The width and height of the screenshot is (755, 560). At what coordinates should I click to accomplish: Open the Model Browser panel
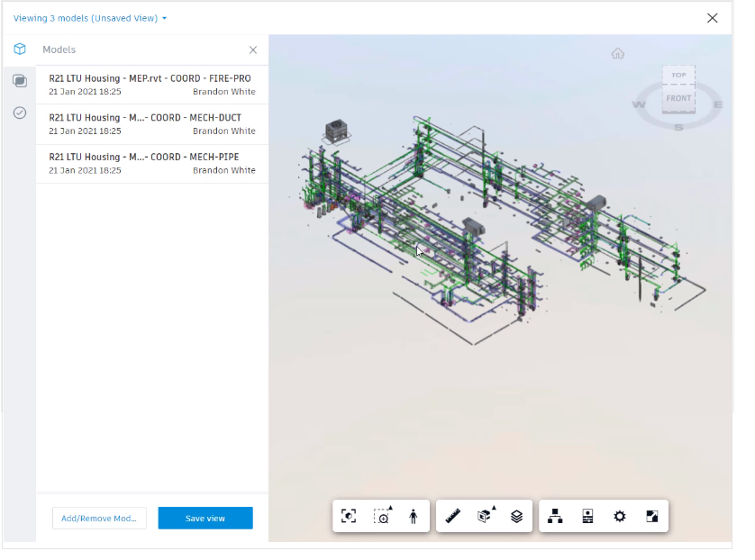(555, 516)
